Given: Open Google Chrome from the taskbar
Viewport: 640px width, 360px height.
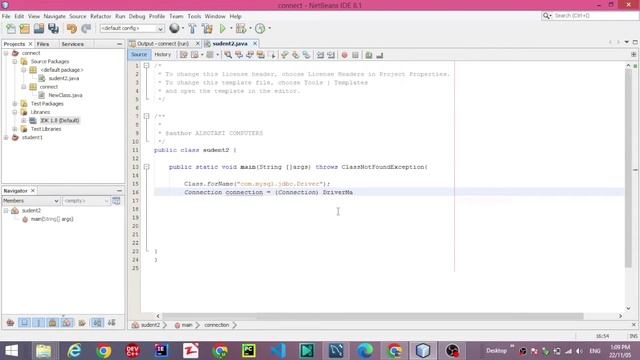Looking at the screenshot, I should [x=104, y=351].
